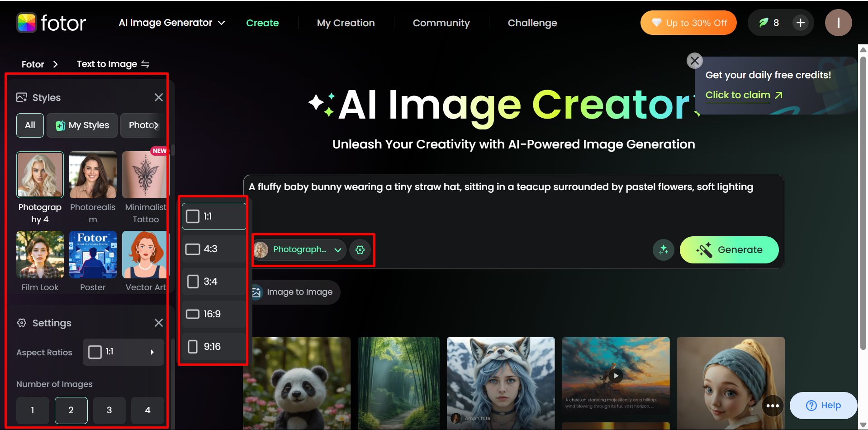
Task: Check the 4:3 aspect ratio box
Action: click(193, 248)
